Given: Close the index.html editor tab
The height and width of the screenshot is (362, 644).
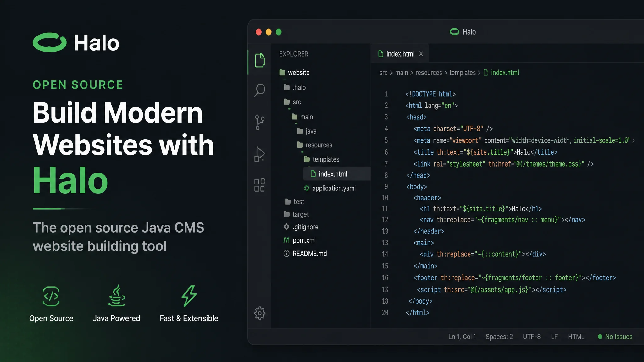Looking at the screenshot, I should [x=421, y=54].
